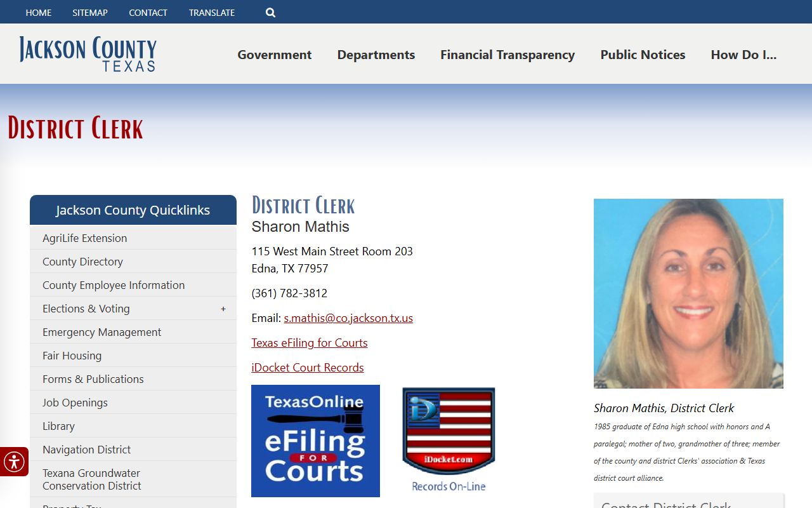The width and height of the screenshot is (812, 508).
Task: Go to HOME in the top bar
Action: 39,13
